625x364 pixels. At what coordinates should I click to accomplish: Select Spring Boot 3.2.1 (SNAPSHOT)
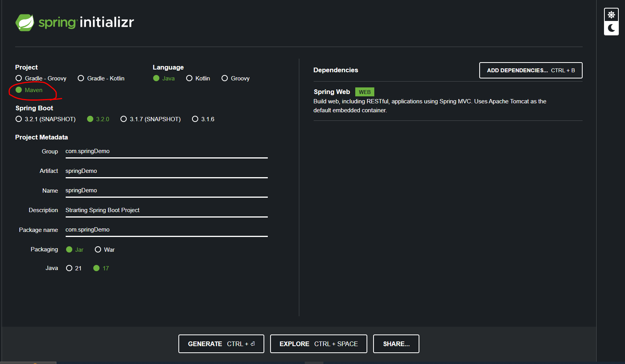45,119
